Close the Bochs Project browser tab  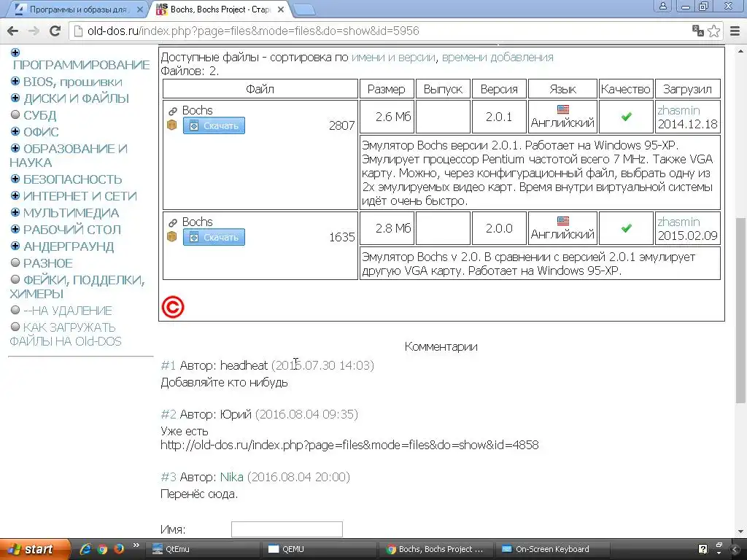(281, 9)
